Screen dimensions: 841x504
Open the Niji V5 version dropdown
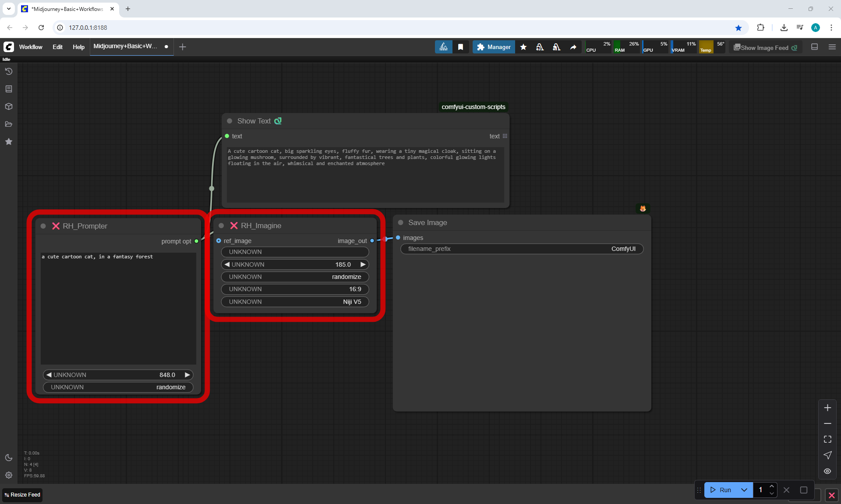295,302
